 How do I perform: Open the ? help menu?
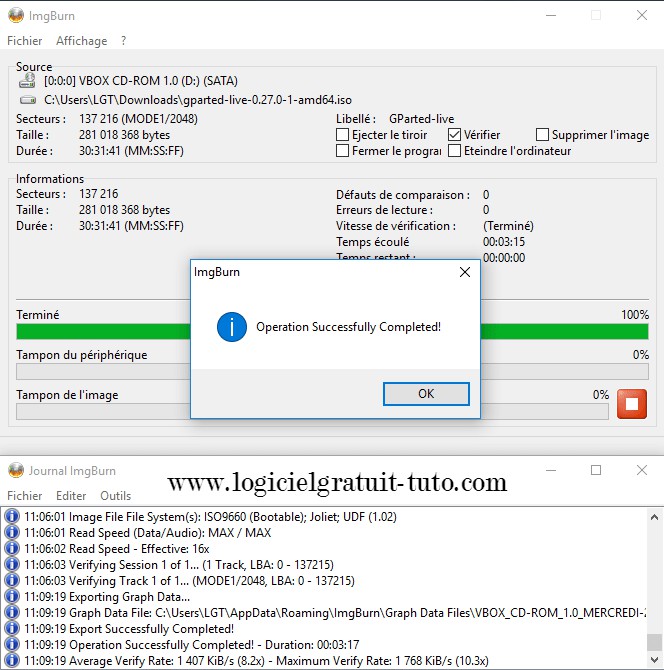point(123,41)
